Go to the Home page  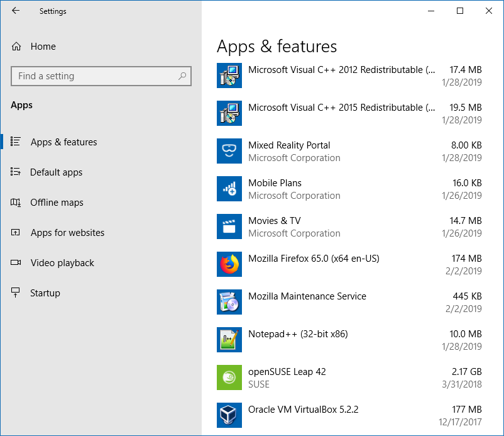43,46
